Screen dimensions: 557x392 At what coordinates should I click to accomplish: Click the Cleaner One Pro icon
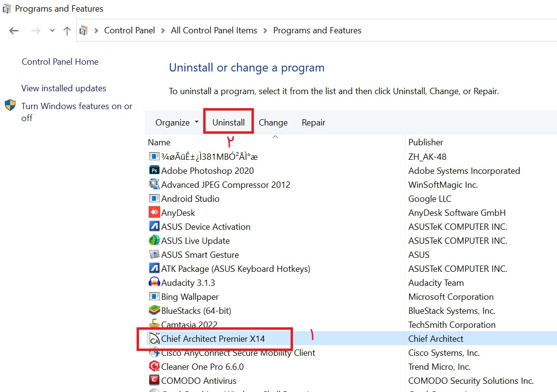[154, 366]
